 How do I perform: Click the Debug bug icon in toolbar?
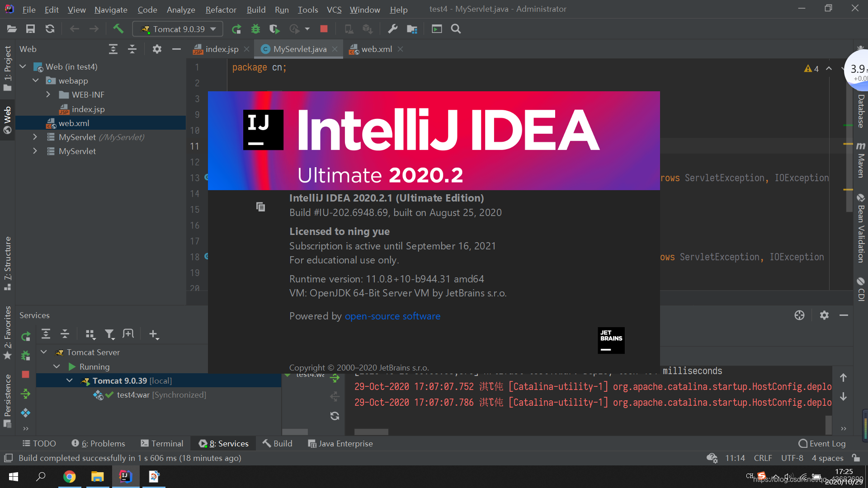click(255, 29)
